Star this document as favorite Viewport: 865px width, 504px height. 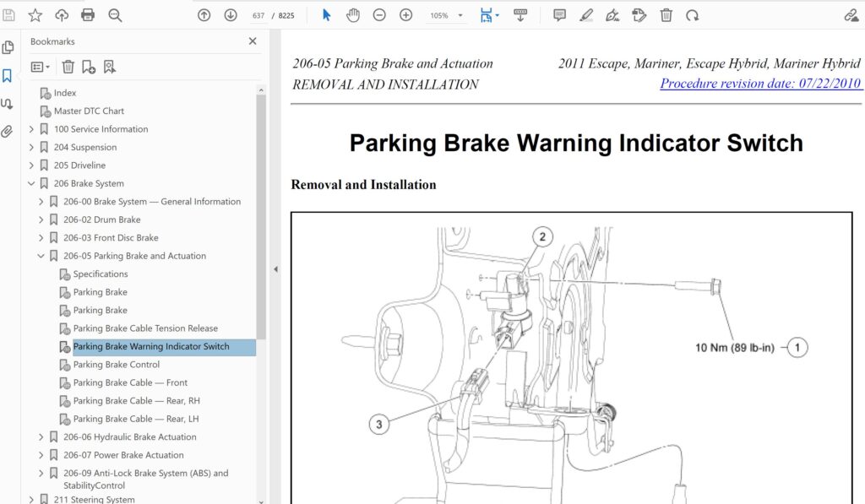pyautogui.click(x=35, y=15)
